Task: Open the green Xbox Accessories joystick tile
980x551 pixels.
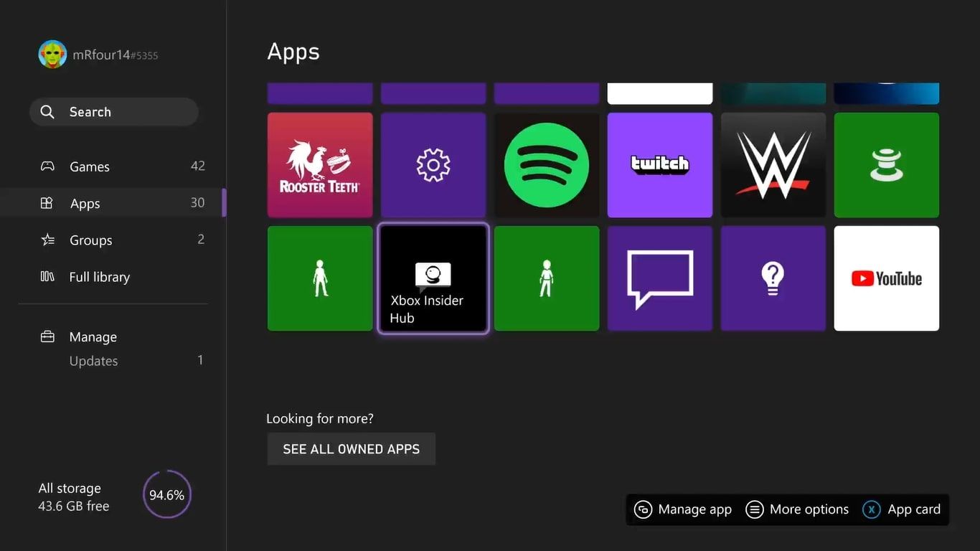Action: [x=887, y=165]
